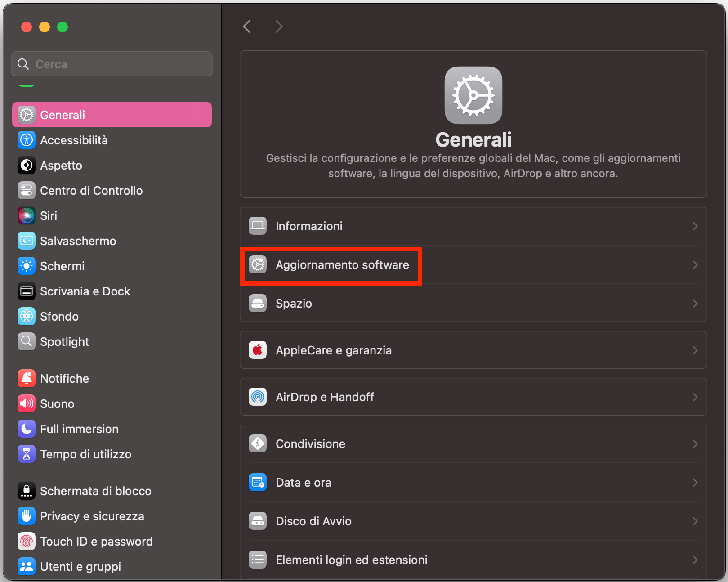Expand the Informazioni row chevron
728x582 pixels.
point(695,226)
